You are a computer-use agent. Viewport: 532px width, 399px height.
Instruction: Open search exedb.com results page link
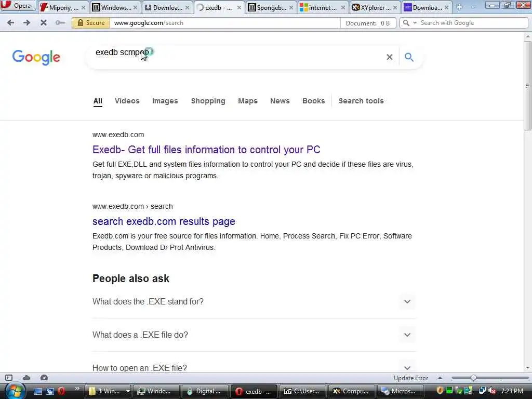tap(164, 221)
